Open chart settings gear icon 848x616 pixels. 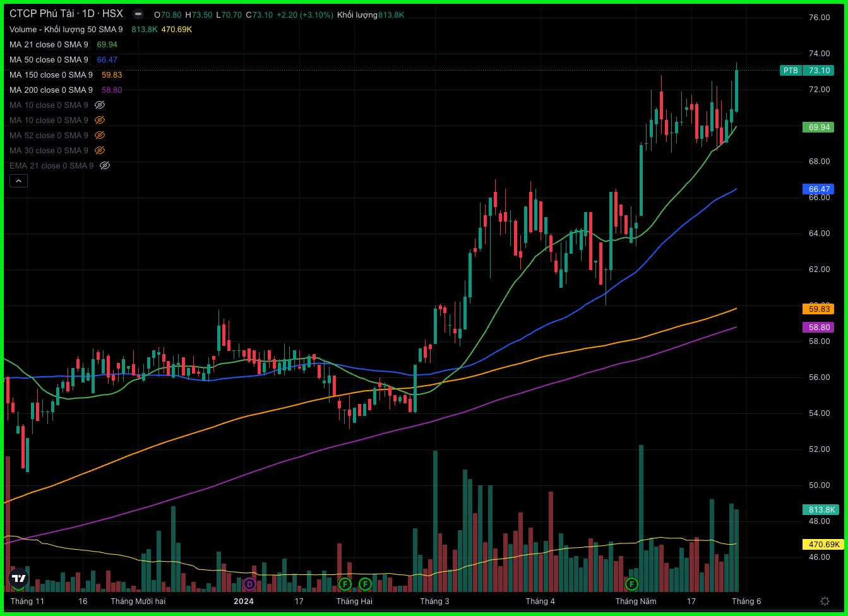coord(824,601)
